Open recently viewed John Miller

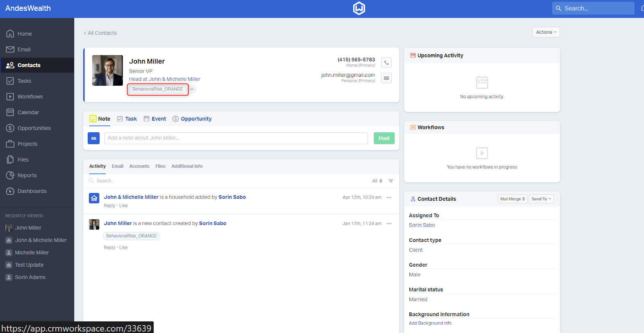[28, 228]
